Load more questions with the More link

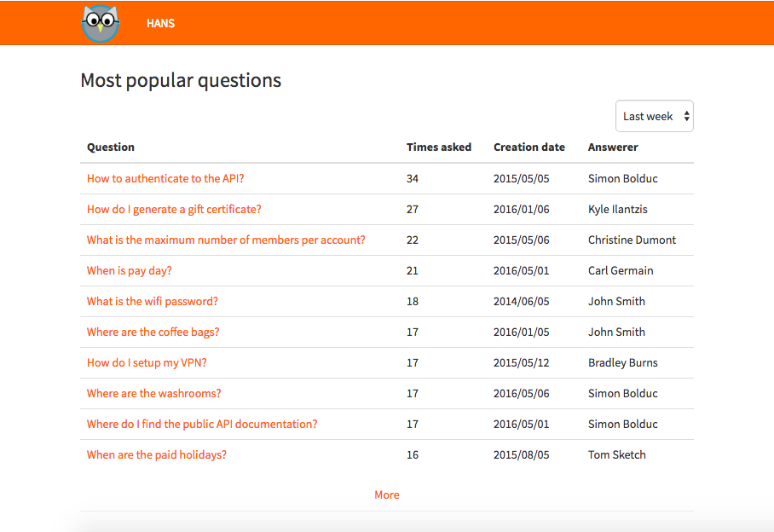pos(387,494)
